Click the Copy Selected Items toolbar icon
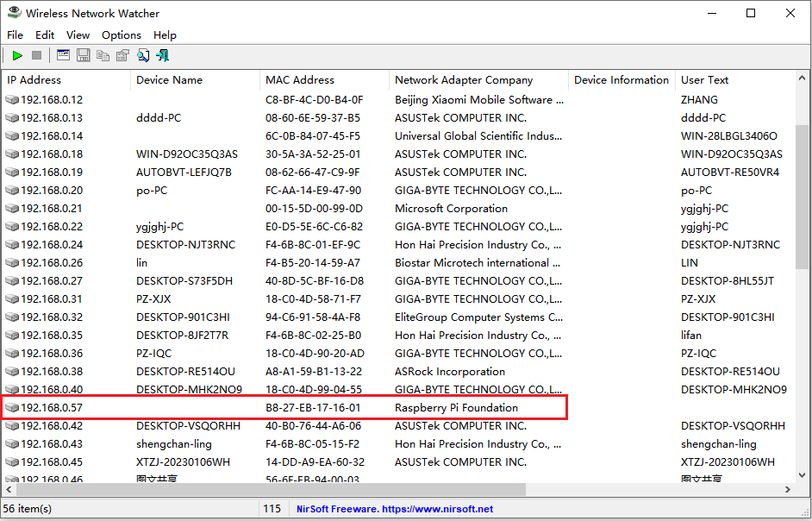The height and width of the screenshot is (521, 812). click(103, 55)
